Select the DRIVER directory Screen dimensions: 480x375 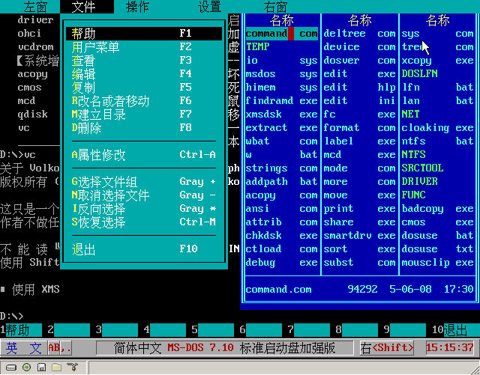coord(438,182)
